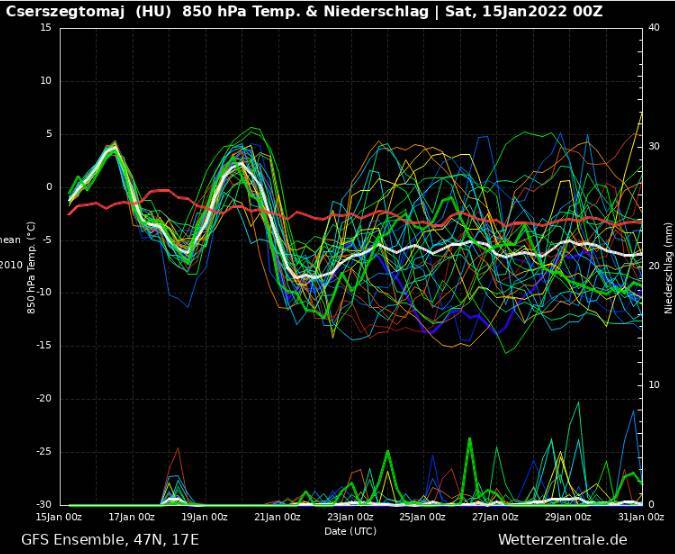This screenshot has height=554, width=675.
Task: Click the 850 hPa Temp. (°C) axis title
Action: point(32,268)
